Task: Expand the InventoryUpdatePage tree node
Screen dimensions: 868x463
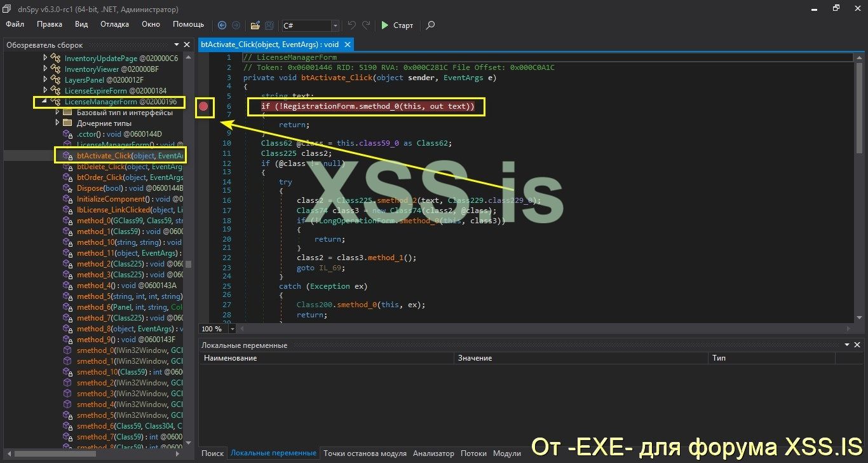Action: 45,58
